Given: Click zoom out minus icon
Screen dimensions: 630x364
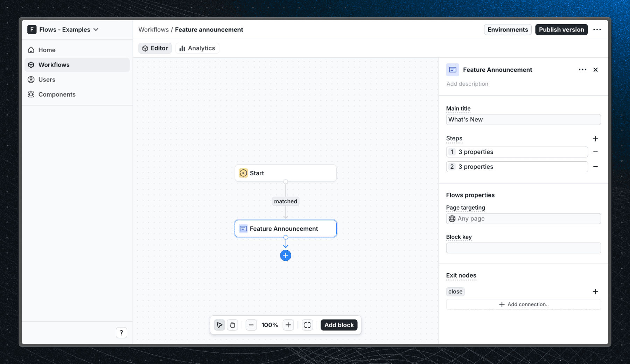Looking at the screenshot, I should 251,325.
